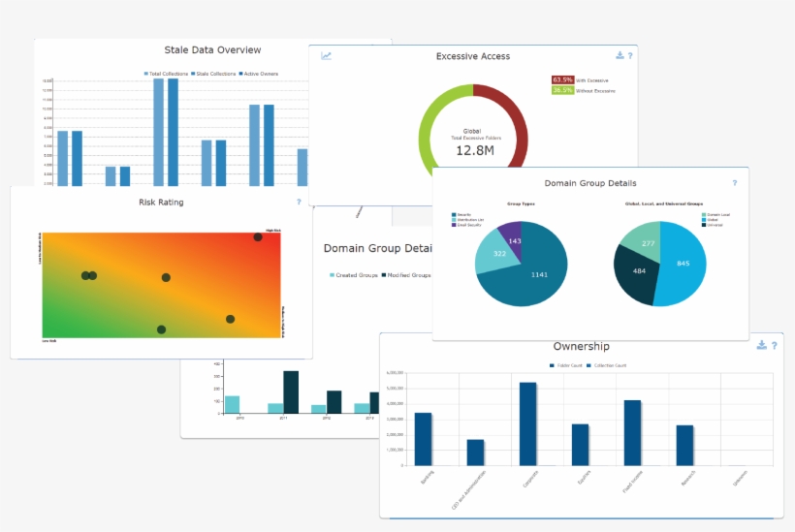The width and height of the screenshot is (795, 532).
Task: Toggle the Stale Collections legend series
Action: tap(213, 74)
